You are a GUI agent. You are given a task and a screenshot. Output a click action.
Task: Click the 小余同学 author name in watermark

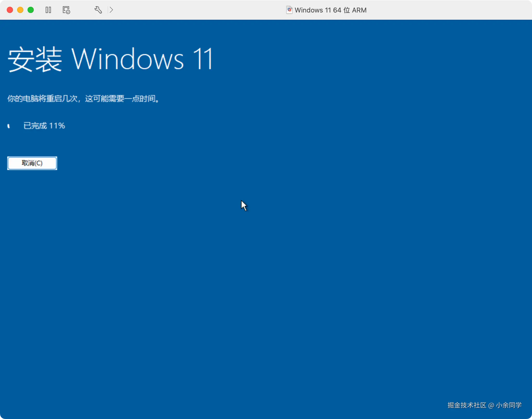pos(509,405)
